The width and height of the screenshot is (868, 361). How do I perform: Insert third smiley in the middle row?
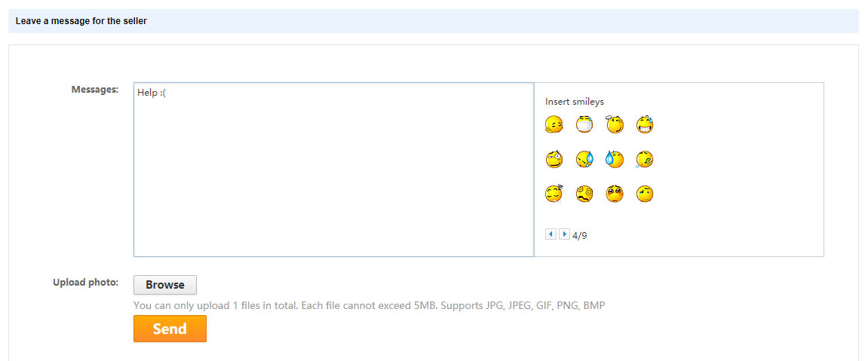click(x=615, y=159)
